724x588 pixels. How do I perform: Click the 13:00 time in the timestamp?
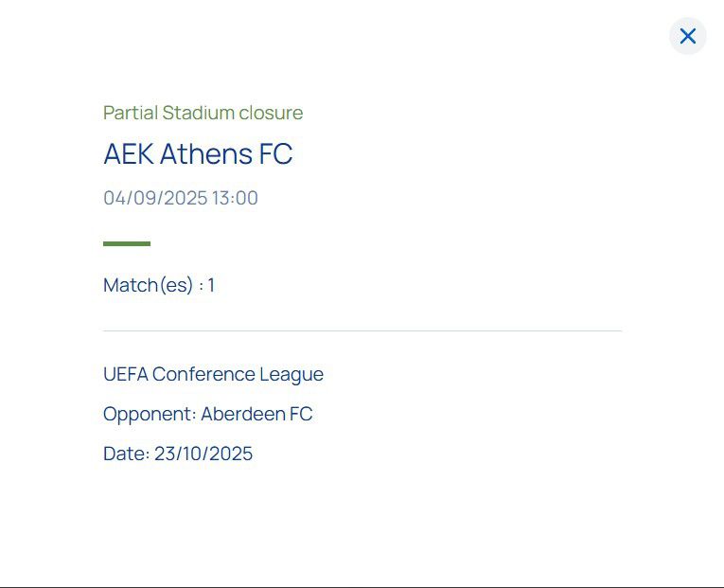235,198
